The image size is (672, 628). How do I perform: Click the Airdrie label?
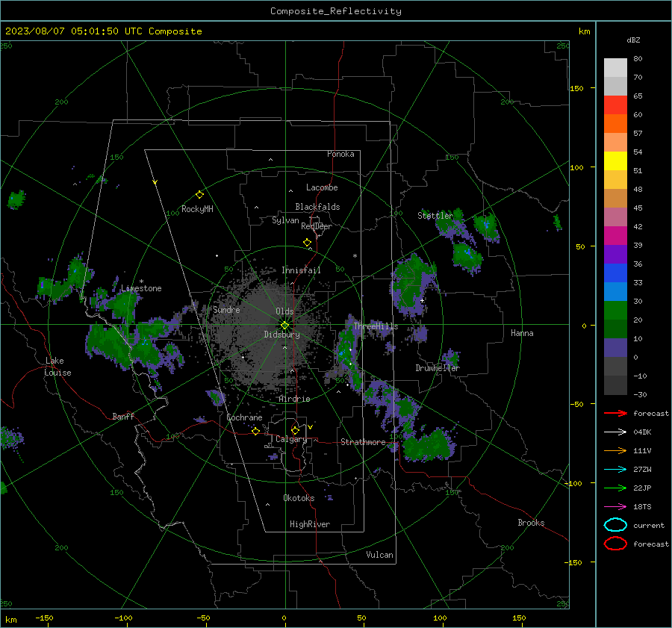tap(294, 399)
